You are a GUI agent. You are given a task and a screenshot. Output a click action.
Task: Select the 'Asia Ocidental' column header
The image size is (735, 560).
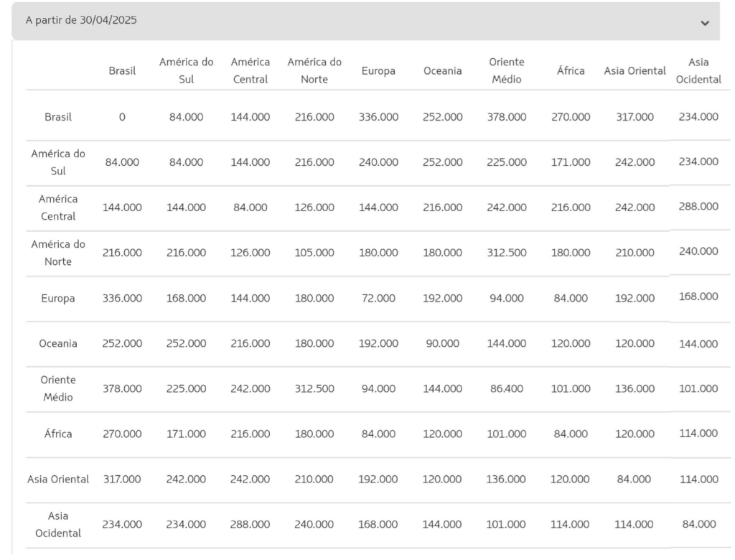click(x=698, y=70)
